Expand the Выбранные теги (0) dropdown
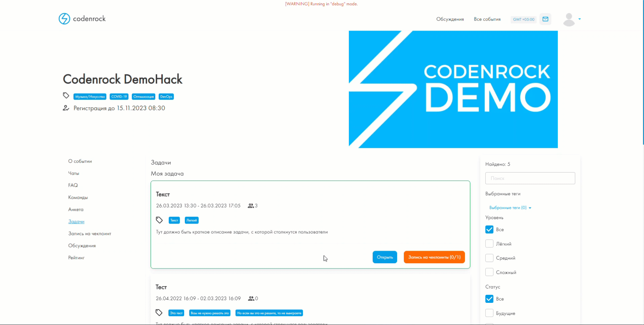 coord(510,208)
